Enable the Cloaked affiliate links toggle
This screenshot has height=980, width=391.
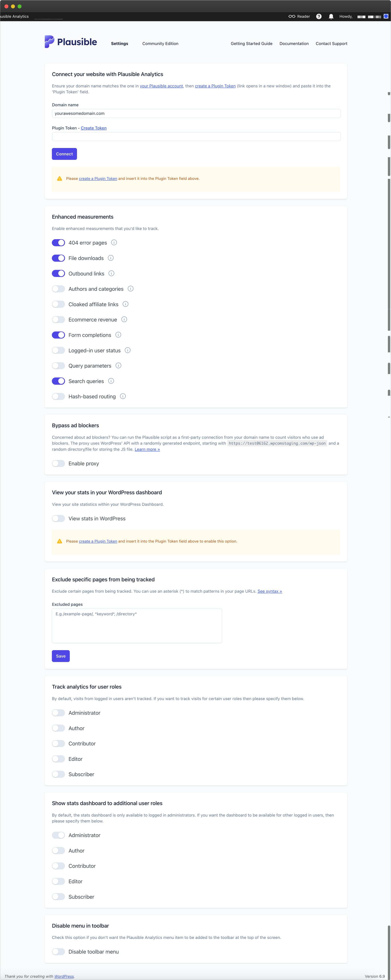(58, 304)
